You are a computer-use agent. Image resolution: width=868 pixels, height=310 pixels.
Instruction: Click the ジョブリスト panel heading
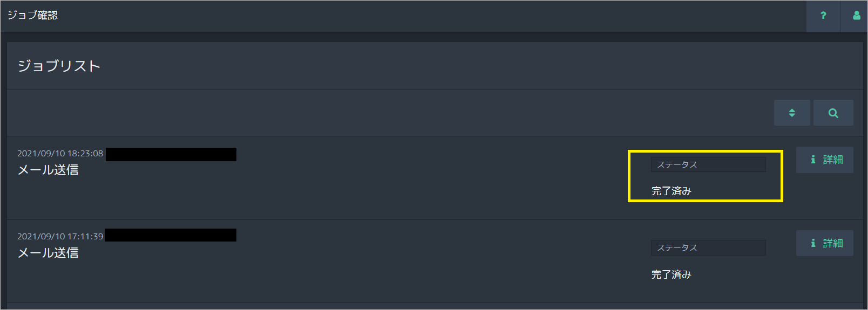[x=59, y=66]
